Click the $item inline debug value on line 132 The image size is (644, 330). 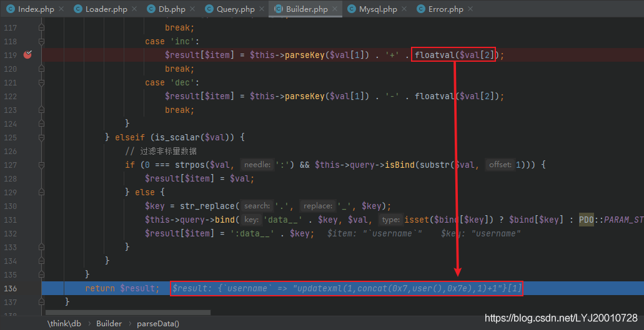[375, 234]
